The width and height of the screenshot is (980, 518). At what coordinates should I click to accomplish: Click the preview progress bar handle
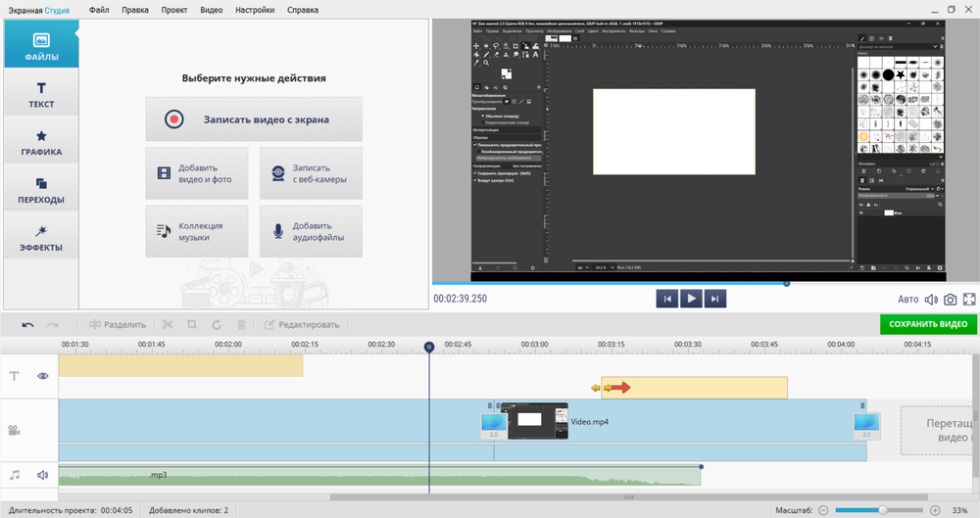pyautogui.click(x=787, y=284)
